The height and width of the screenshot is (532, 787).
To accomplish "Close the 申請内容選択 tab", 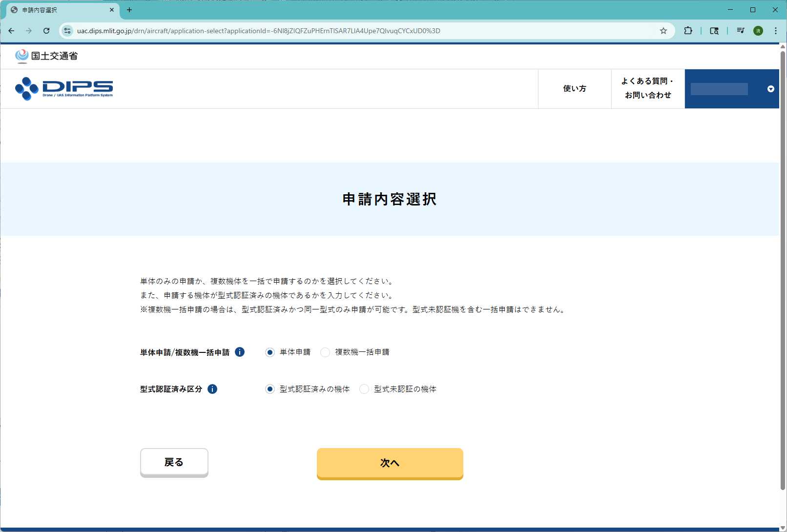I will 112,10.
